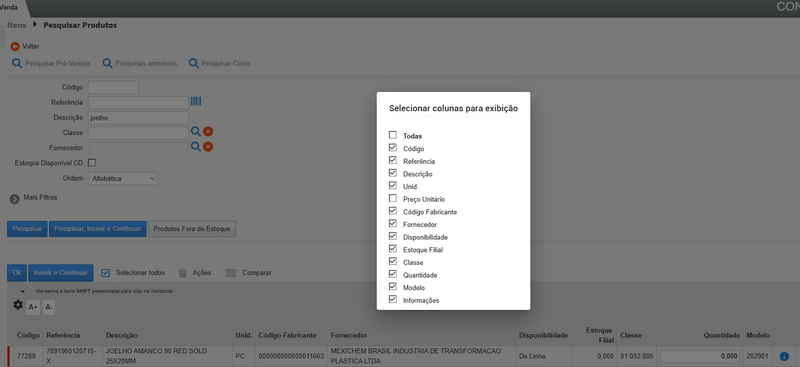Collapse the SHIFT scroll hint arrow
The image size is (800, 367).
[x=22, y=291]
